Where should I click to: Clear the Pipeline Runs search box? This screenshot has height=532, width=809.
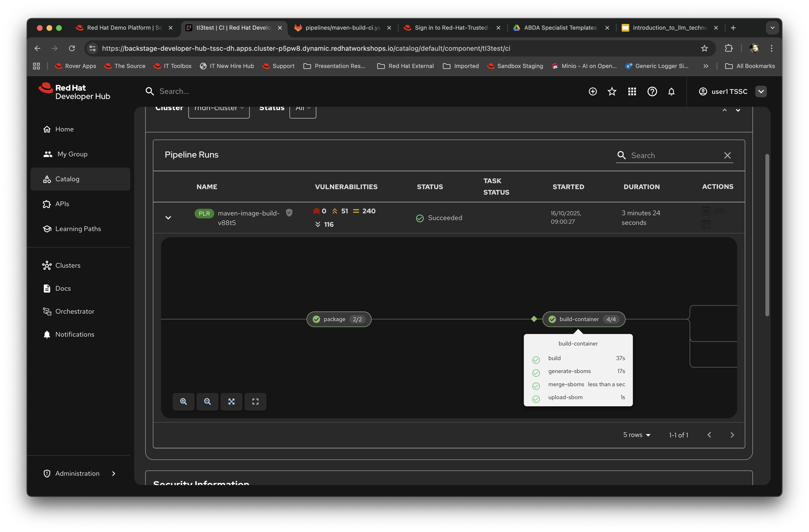[x=728, y=155]
